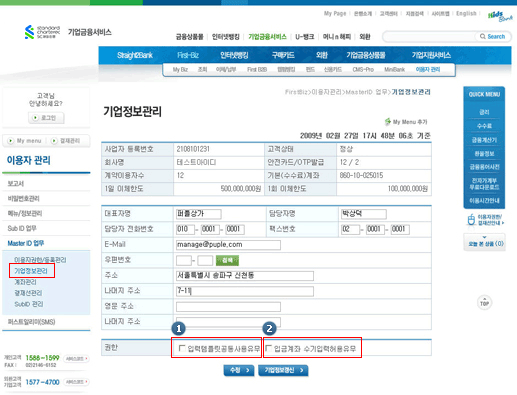This screenshot has height=395, width=517.
Task: Select CMS-Pro submenu item
Action: click(363, 69)
